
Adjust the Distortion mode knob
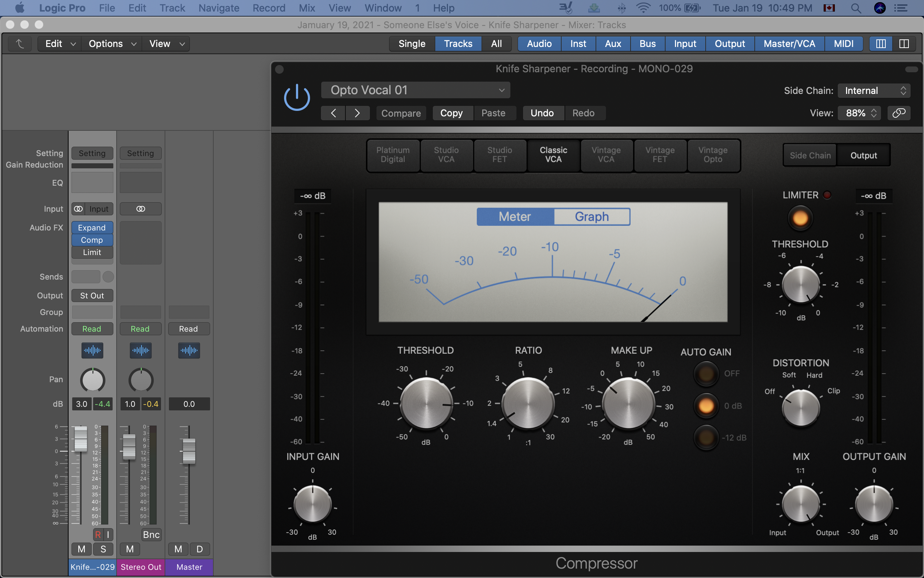(x=801, y=407)
